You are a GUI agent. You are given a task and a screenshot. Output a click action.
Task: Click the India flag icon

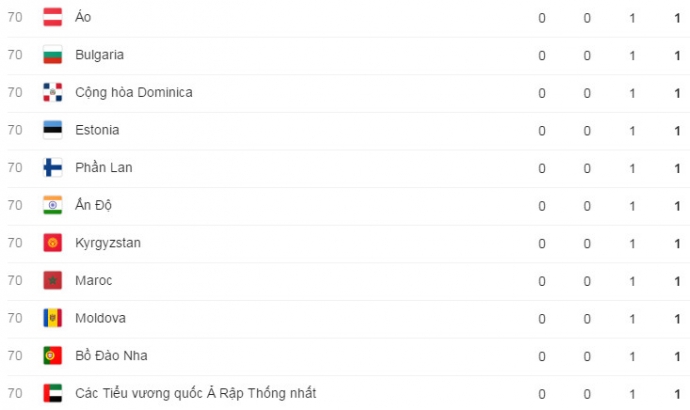pyautogui.click(x=53, y=205)
